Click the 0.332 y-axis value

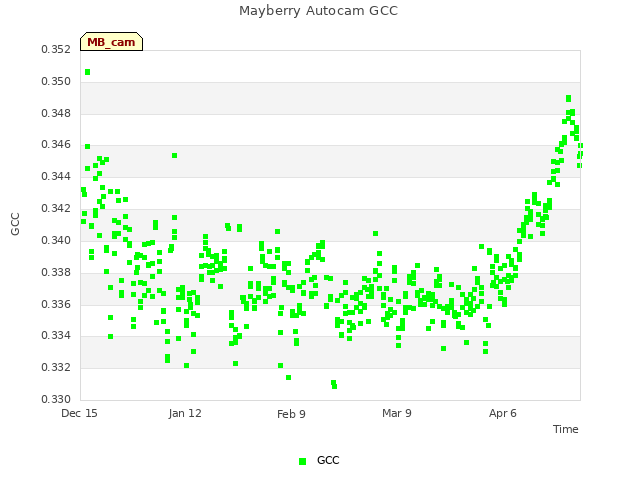56,367
